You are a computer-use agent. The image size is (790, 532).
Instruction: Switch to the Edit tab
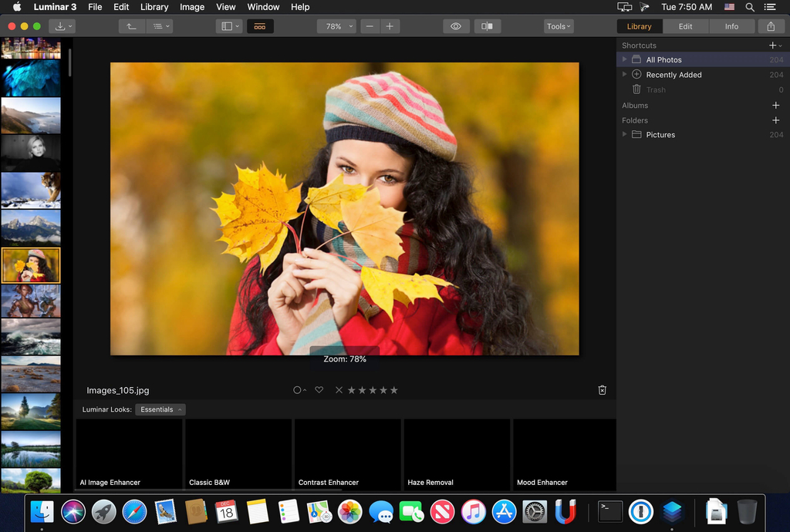685,26
